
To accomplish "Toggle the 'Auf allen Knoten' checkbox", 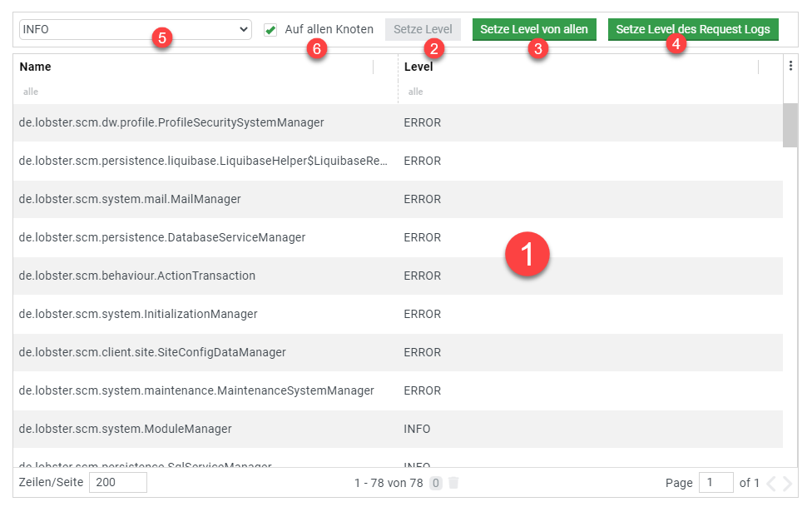I will click(x=270, y=30).
